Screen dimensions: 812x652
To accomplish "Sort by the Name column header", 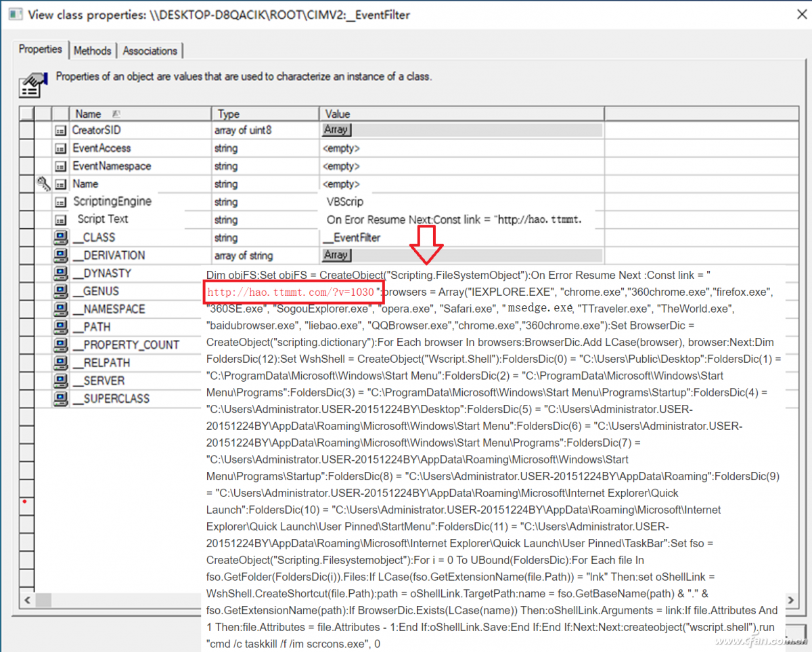I will (140, 114).
